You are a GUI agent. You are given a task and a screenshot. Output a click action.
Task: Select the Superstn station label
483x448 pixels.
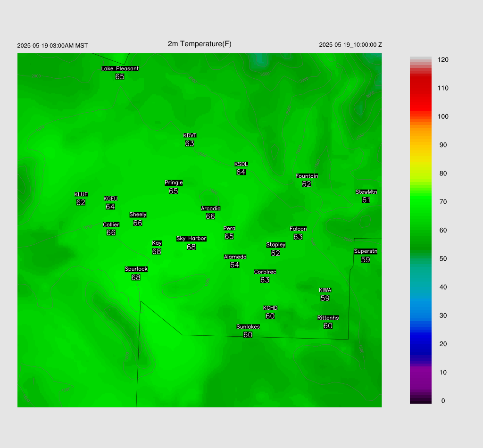[x=366, y=251]
